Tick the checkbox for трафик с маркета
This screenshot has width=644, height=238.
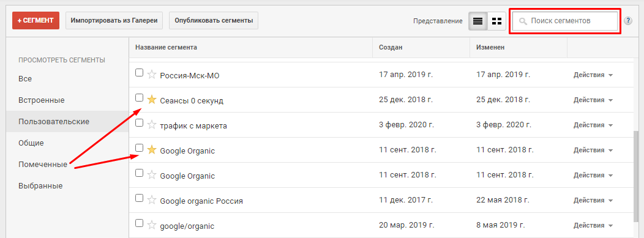point(139,123)
